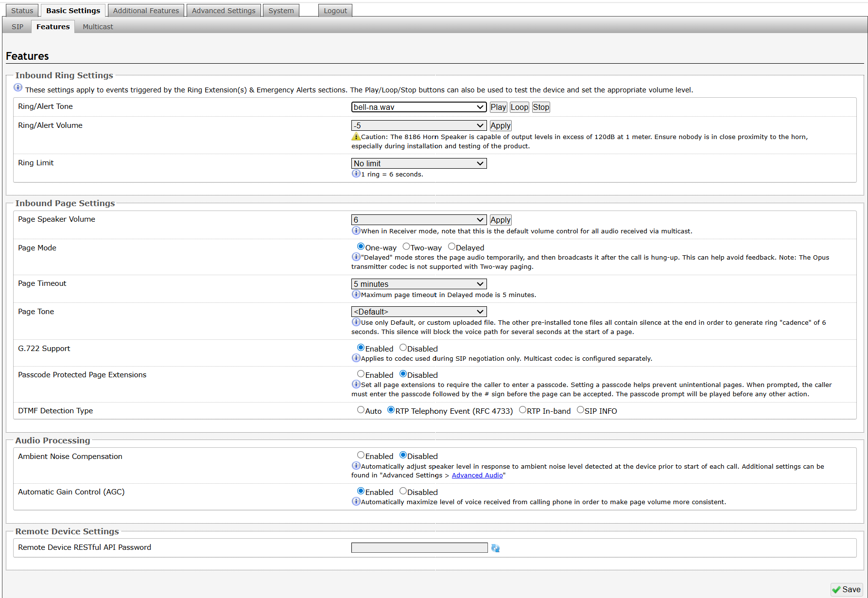The height and width of the screenshot is (598, 868).
Task: Open the Ring/Alert Tone dropdown
Action: pyautogui.click(x=419, y=107)
